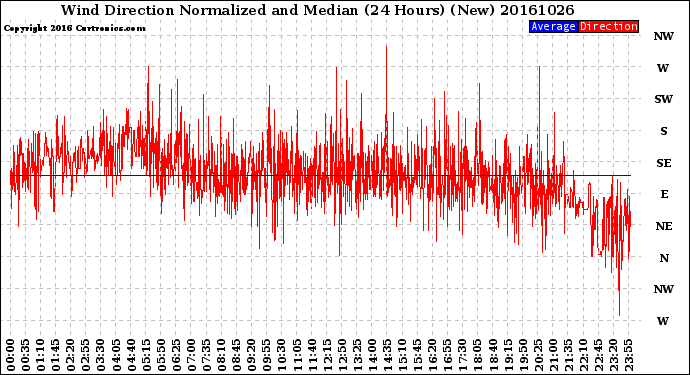Click the 20:25 time axis label
The image size is (690, 375).
point(538,355)
